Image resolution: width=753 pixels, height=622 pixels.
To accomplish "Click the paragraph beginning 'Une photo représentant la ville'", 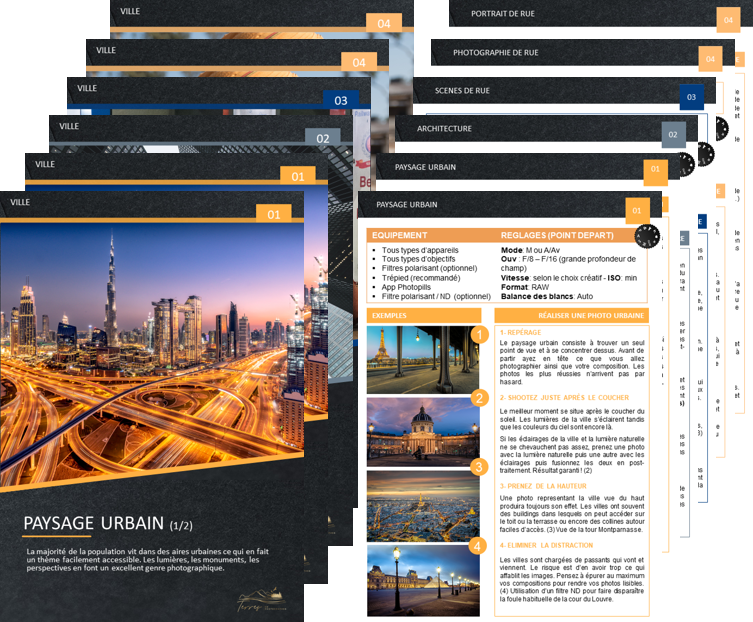I will (x=572, y=514).
